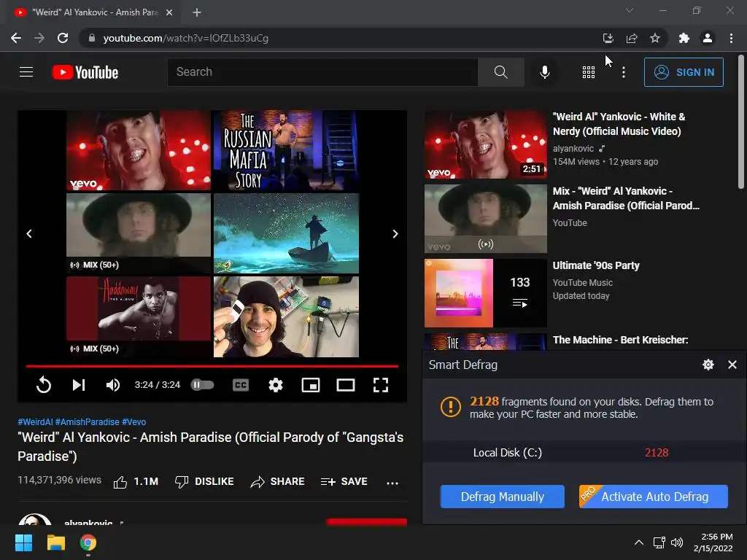Open Ultimate '90s Party playlist
Screen dimensions: 747x560
[x=596, y=265]
